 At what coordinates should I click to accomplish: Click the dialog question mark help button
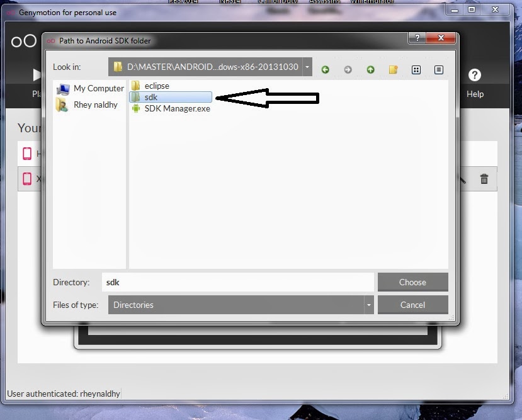pos(417,38)
